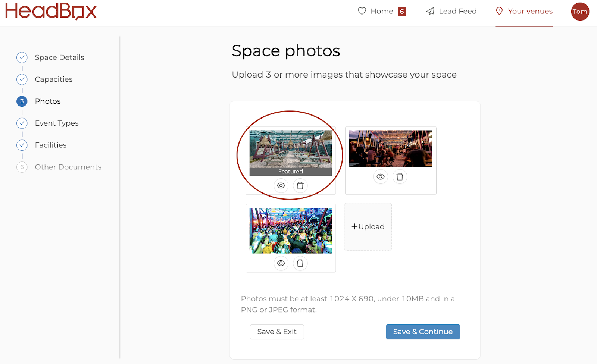Viewport: 597px width, 364px height.
Task: Click the Space photos heading
Action: [286, 51]
